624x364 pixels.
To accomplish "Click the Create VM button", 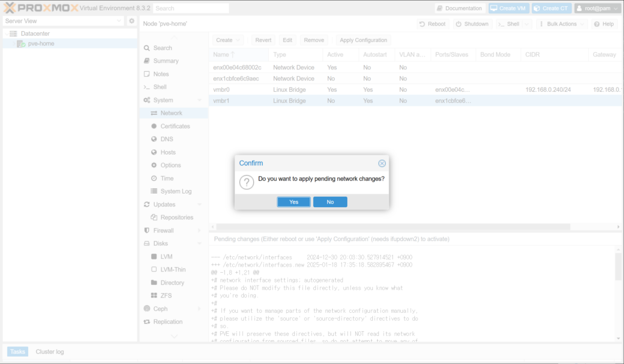I will click(x=508, y=9).
